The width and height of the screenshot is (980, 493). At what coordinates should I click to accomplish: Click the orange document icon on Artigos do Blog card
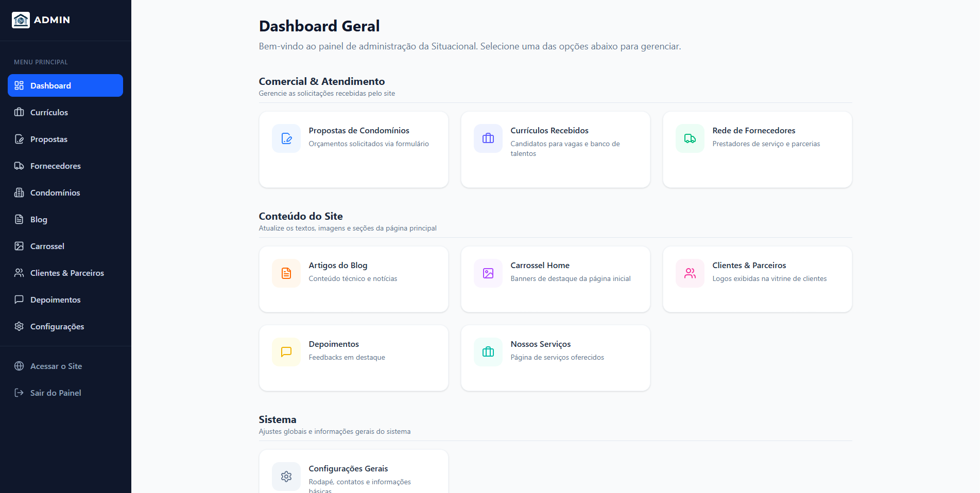[x=286, y=273]
